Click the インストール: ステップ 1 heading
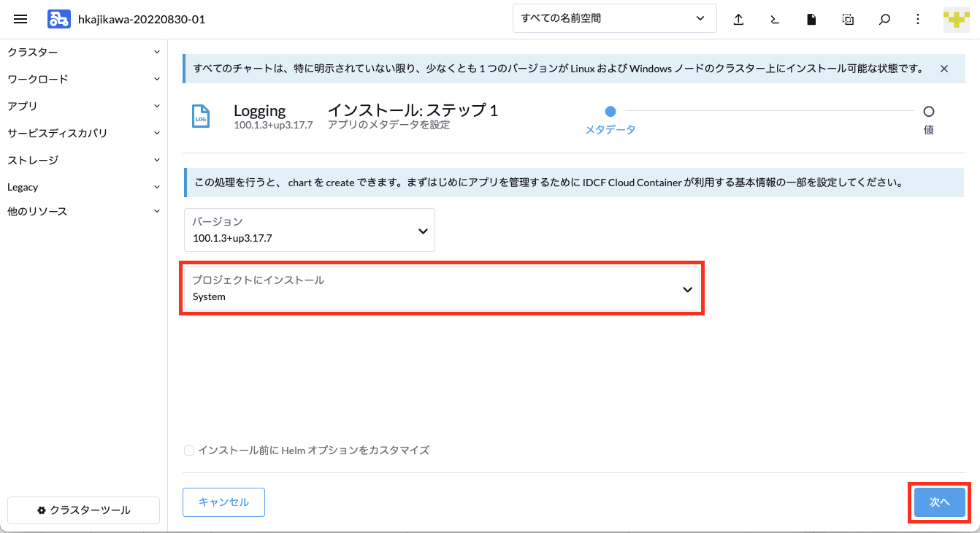980x533 pixels. [x=413, y=110]
